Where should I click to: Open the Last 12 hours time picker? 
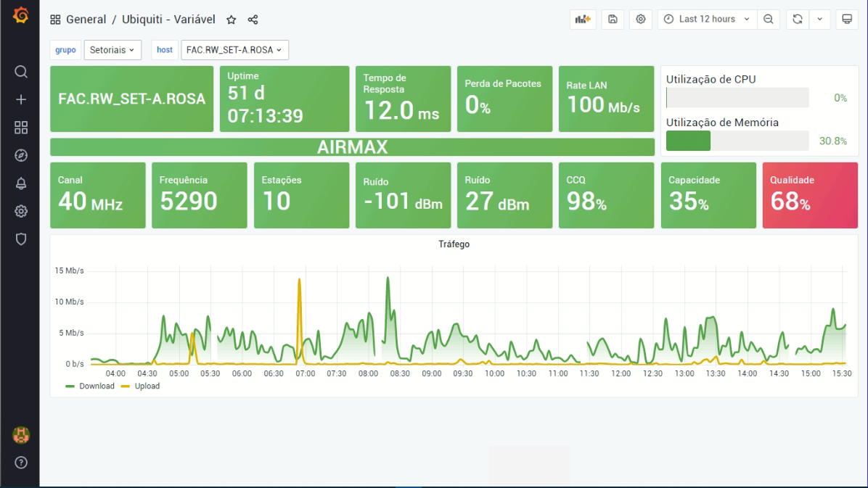pos(707,20)
